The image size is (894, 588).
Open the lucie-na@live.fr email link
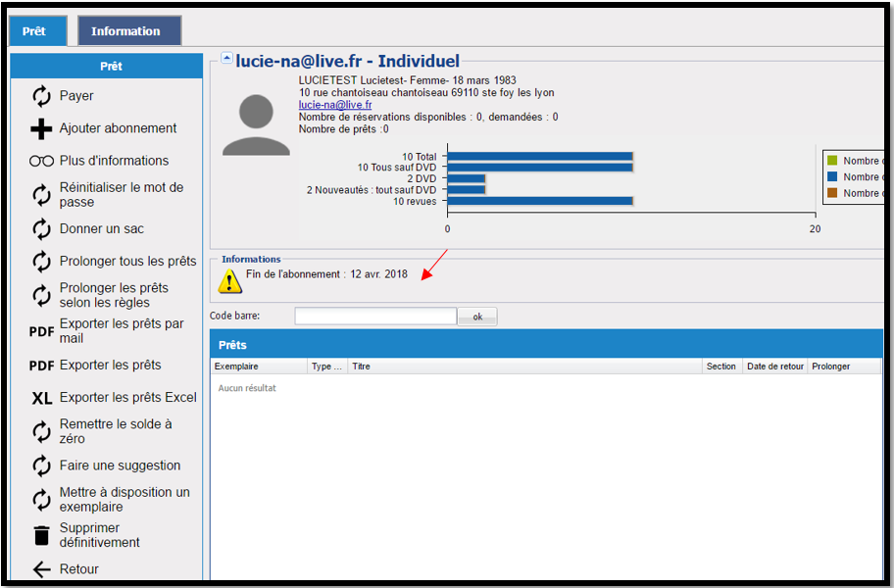point(335,105)
